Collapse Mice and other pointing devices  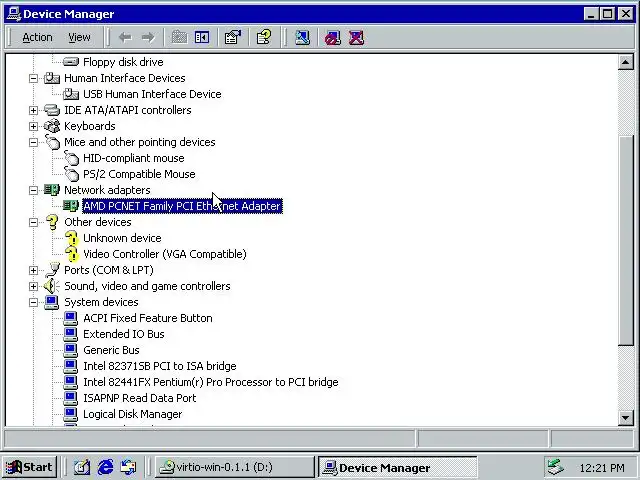[x=33, y=142]
